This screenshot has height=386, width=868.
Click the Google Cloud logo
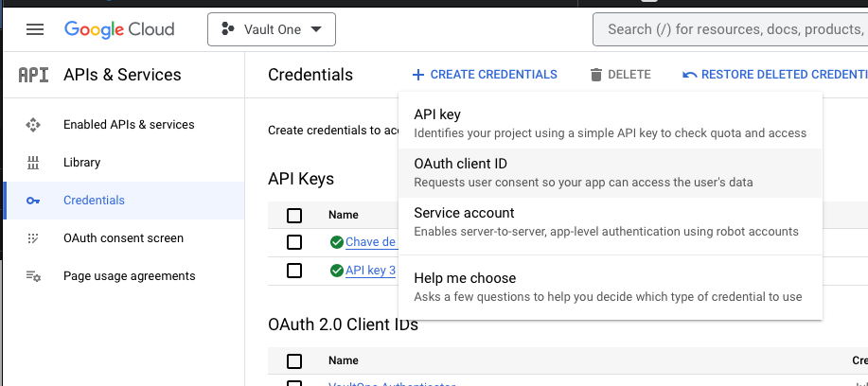click(119, 29)
